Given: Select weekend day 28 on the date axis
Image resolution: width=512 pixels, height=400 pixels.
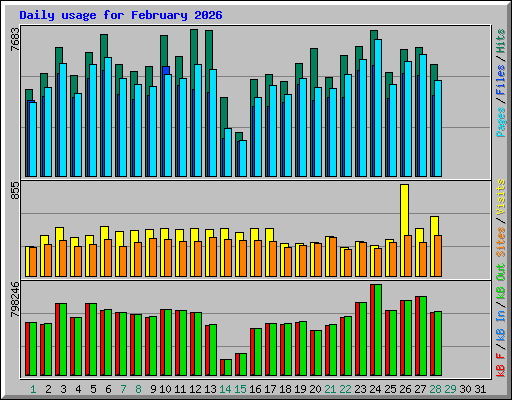Looking at the screenshot, I should (x=435, y=389).
